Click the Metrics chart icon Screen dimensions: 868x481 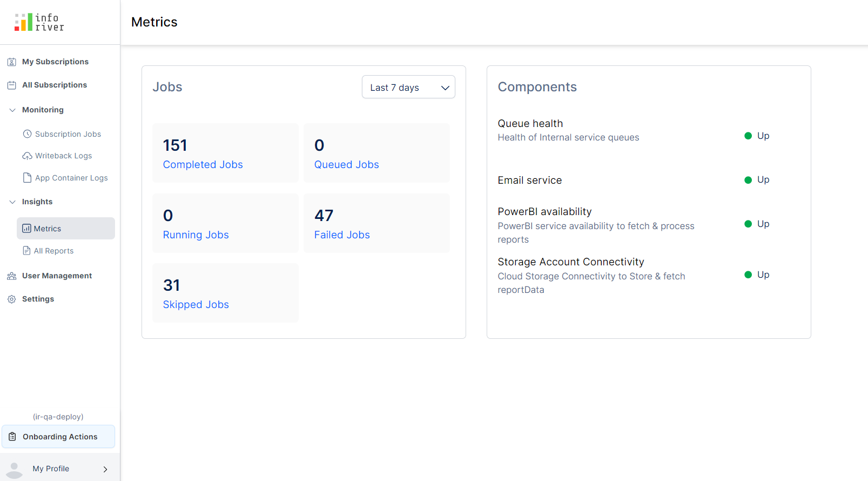[x=26, y=229]
